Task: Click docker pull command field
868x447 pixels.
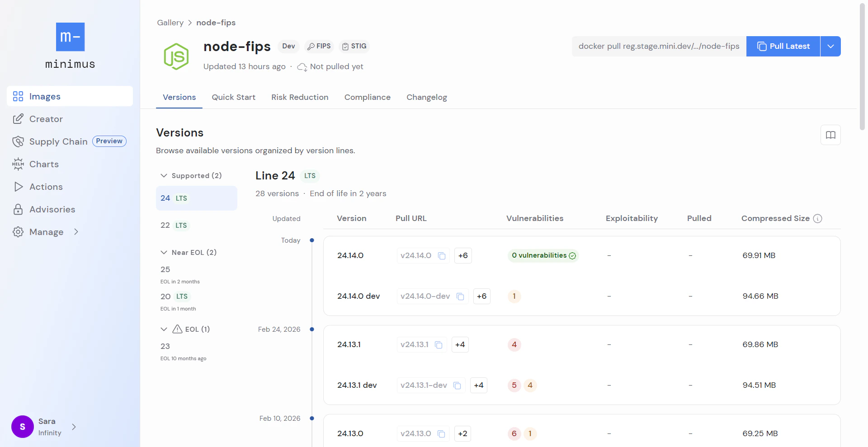Action: click(659, 46)
